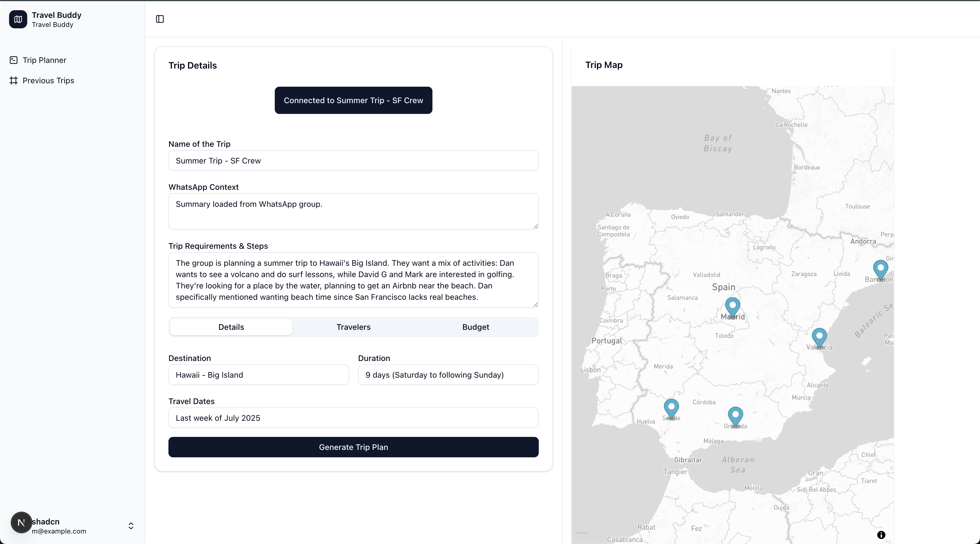Click the Travel Dates input field

point(353,418)
